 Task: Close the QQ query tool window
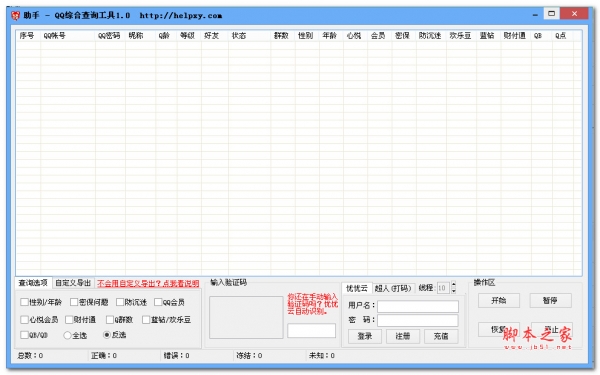point(574,14)
